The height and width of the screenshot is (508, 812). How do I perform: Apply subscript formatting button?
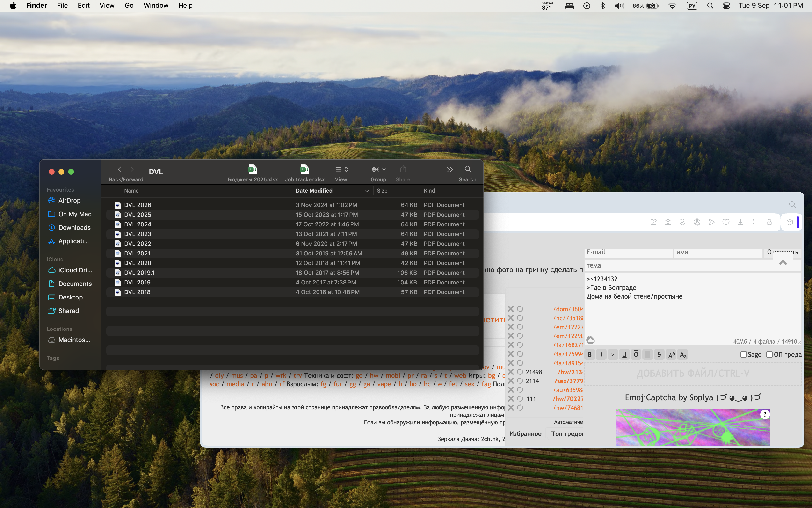pyautogui.click(x=683, y=354)
